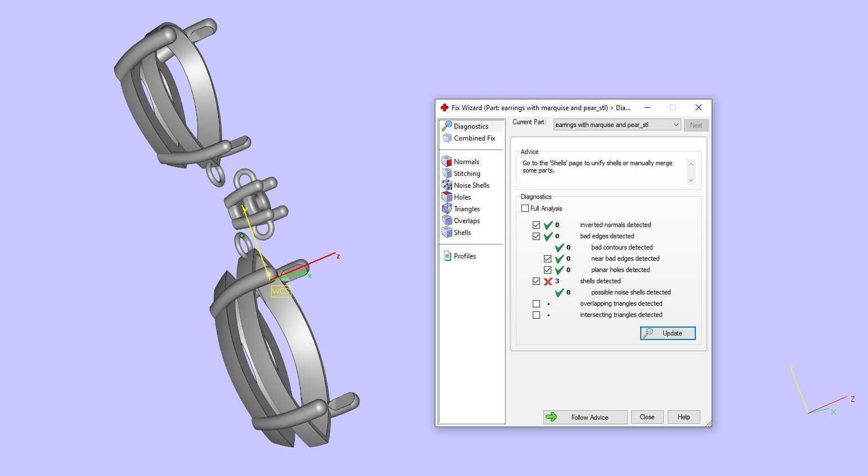Viewport: 868px width, 476px height.
Task: Click Follow Advice button
Action: point(585,417)
